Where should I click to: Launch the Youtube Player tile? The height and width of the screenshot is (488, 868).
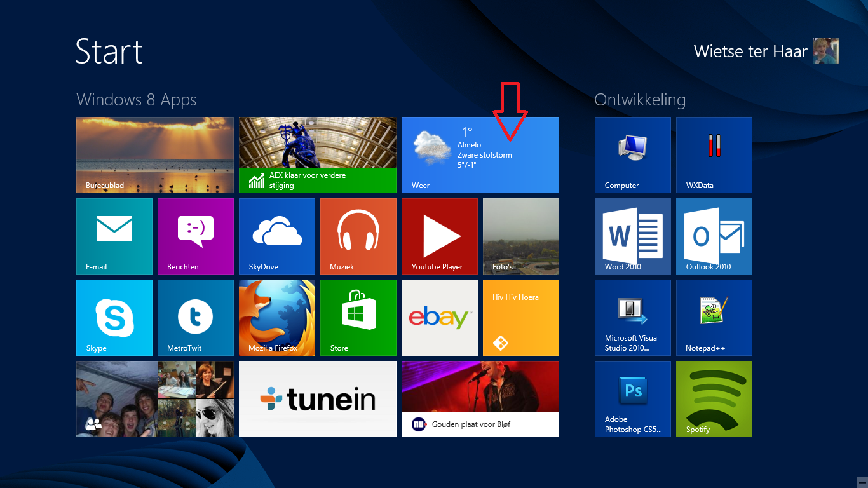click(x=440, y=236)
